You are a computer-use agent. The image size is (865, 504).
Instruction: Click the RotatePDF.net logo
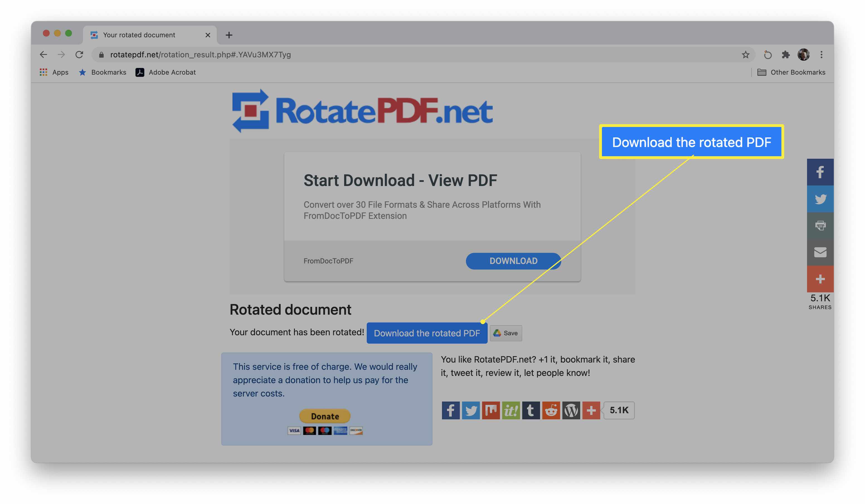pyautogui.click(x=362, y=111)
